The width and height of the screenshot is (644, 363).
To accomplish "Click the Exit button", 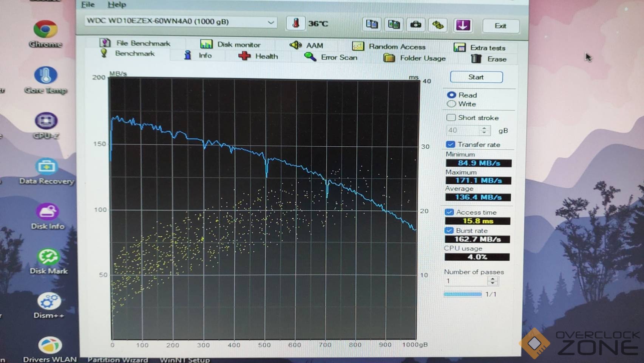I will click(x=500, y=26).
